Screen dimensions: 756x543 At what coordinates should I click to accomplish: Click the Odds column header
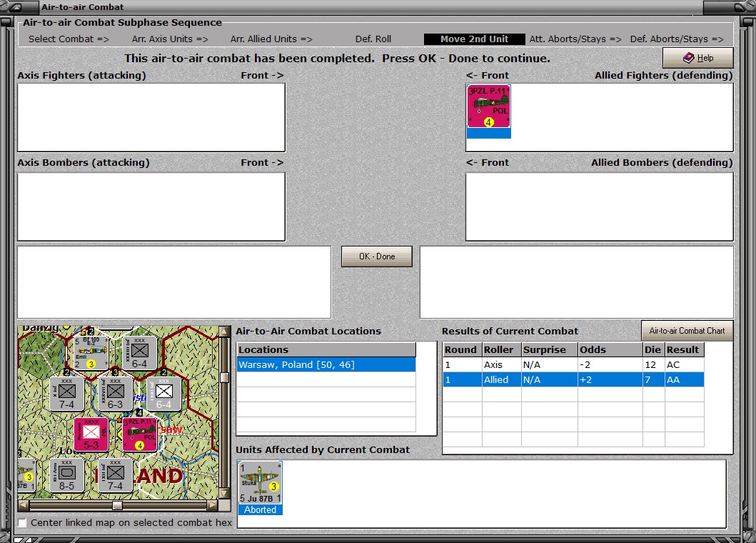pos(610,349)
